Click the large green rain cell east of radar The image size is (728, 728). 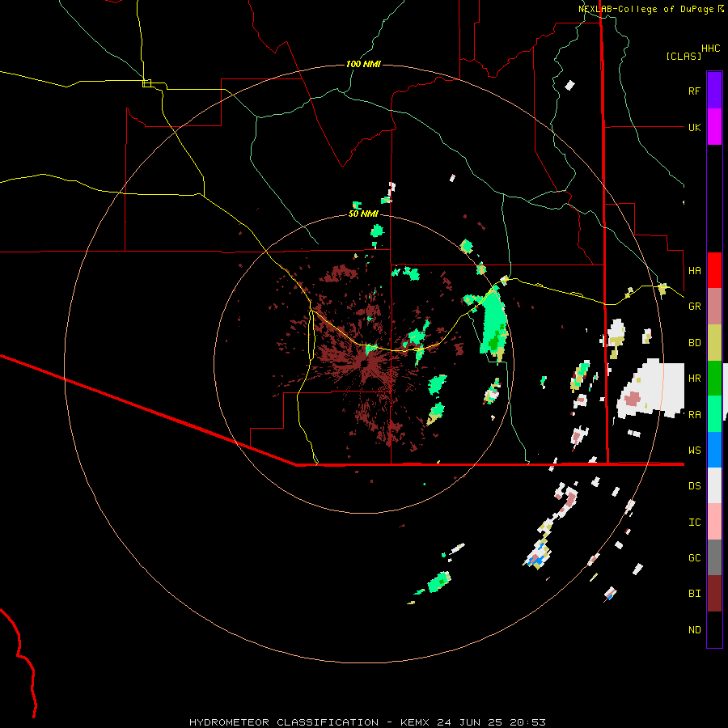point(493,323)
